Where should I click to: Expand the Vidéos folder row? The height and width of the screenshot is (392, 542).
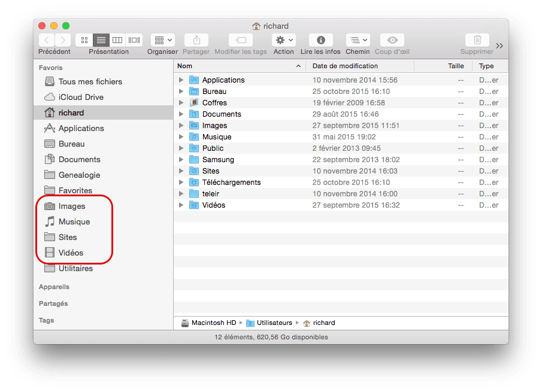click(181, 205)
